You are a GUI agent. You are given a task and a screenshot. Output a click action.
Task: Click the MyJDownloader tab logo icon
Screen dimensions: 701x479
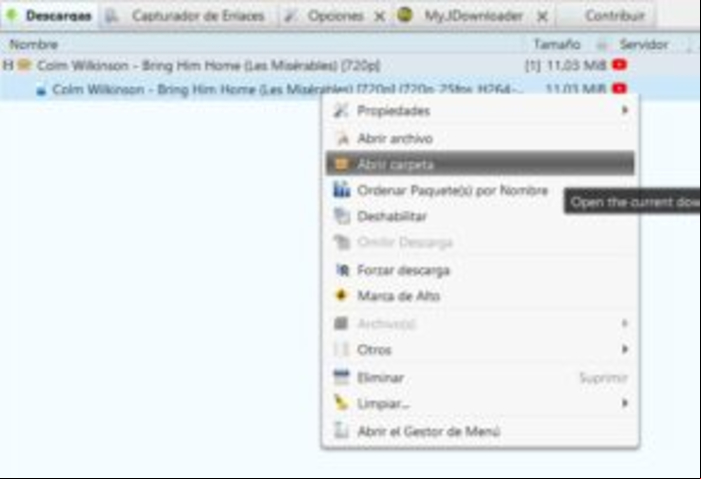405,15
